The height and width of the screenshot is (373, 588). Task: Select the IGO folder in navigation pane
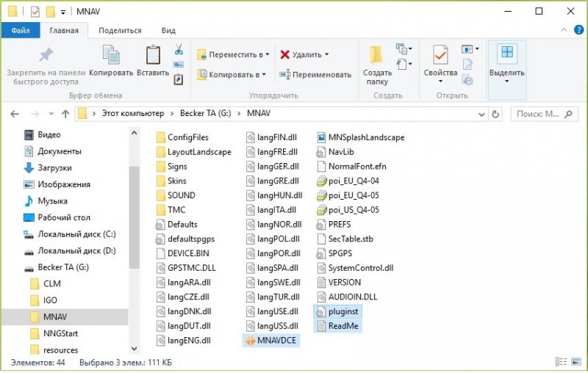coord(50,300)
